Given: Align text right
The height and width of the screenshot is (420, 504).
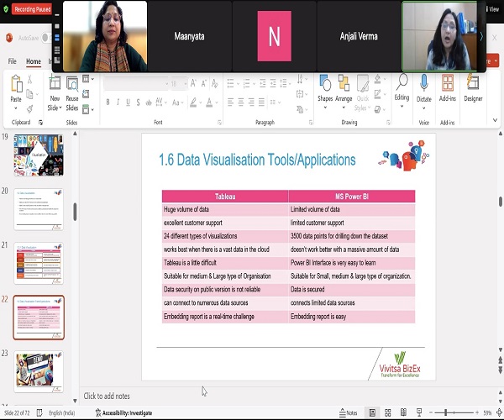Looking at the screenshot, I should [x=251, y=102].
